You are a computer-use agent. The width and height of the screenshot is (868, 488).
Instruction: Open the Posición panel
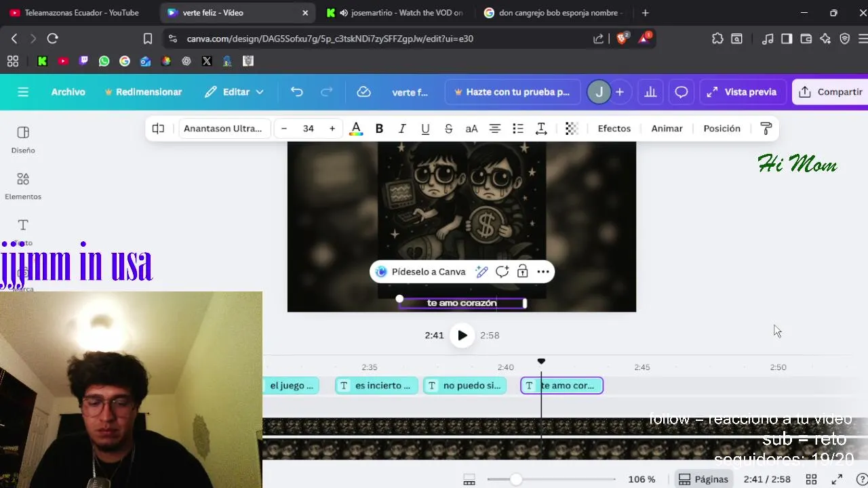point(722,128)
